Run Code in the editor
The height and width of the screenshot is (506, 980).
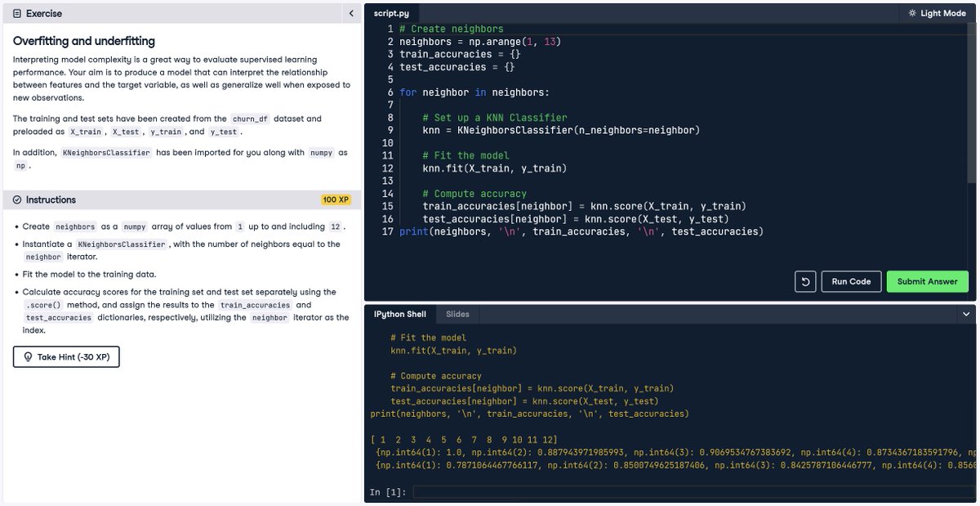click(851, 281)
